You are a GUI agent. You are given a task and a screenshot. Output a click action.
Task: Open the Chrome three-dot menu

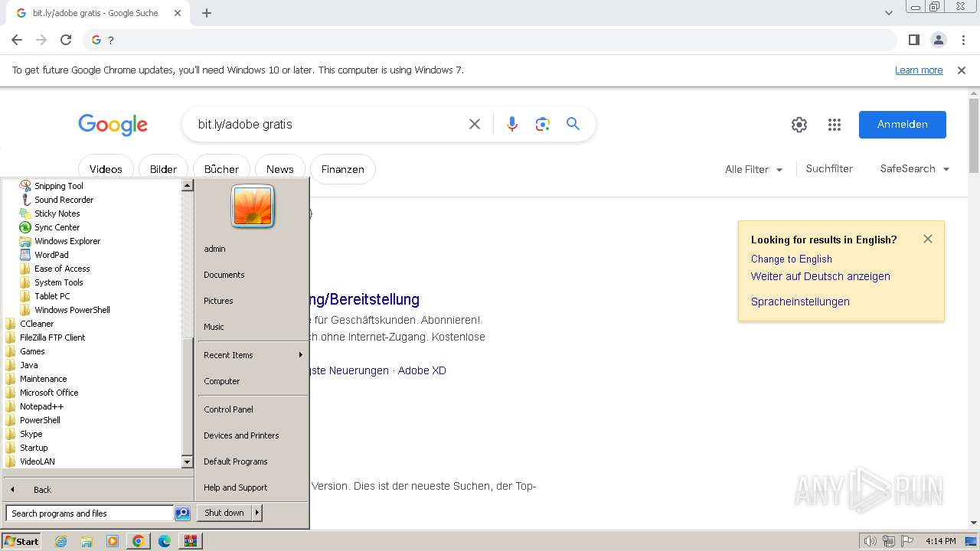[x=962, y=40]
